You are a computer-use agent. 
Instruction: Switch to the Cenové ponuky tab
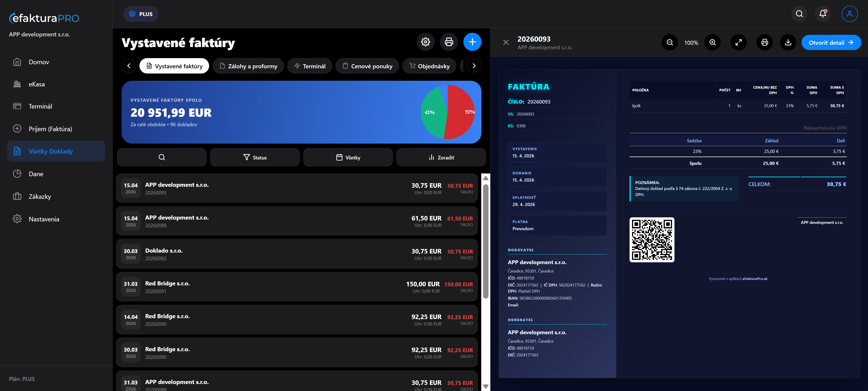tap(367, 66)
